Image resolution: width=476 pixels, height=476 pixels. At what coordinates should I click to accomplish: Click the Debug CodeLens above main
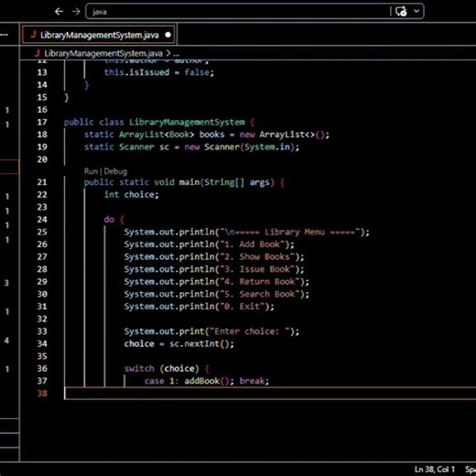(x=115, y=171)
